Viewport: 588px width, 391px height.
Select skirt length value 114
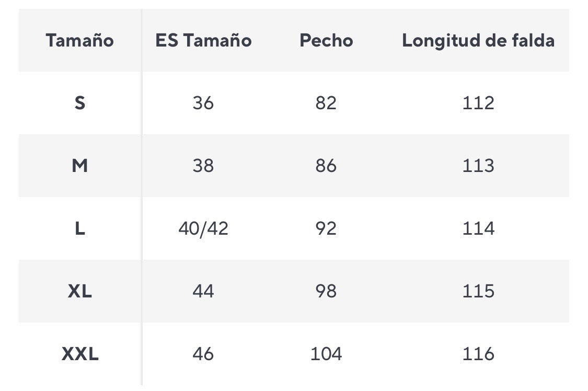pyautogui.click(x=478, y=228)
